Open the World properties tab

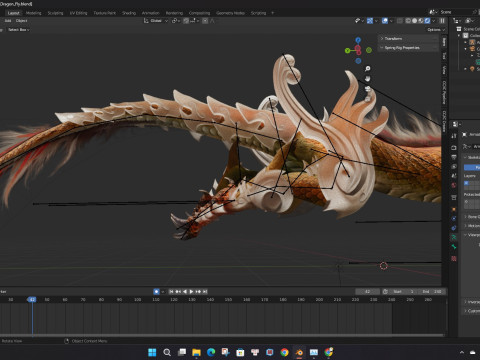(x=454, y=185)
